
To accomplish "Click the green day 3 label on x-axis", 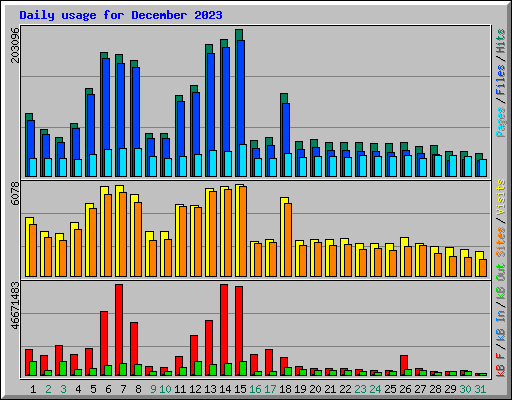I will [63, 389].
